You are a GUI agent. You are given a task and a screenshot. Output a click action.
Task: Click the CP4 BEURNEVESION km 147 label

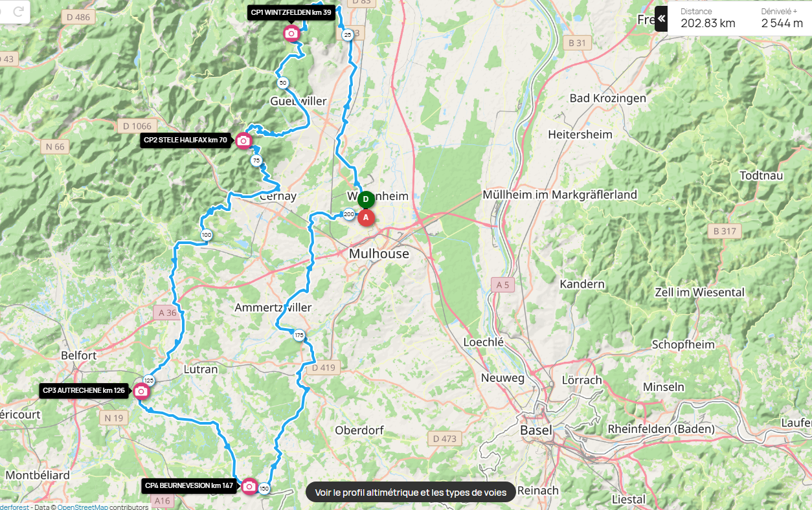pyautogui.click(x=189, y=485)
